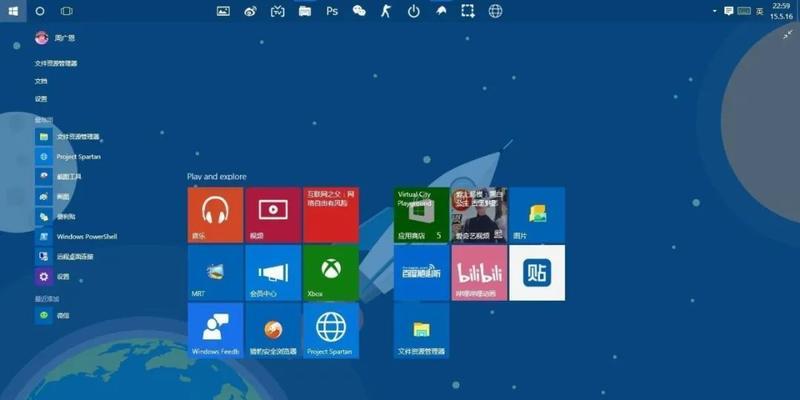800x400 pixels.
Task: Launch 画图 from the app list
Action: (x=52, y=196)
